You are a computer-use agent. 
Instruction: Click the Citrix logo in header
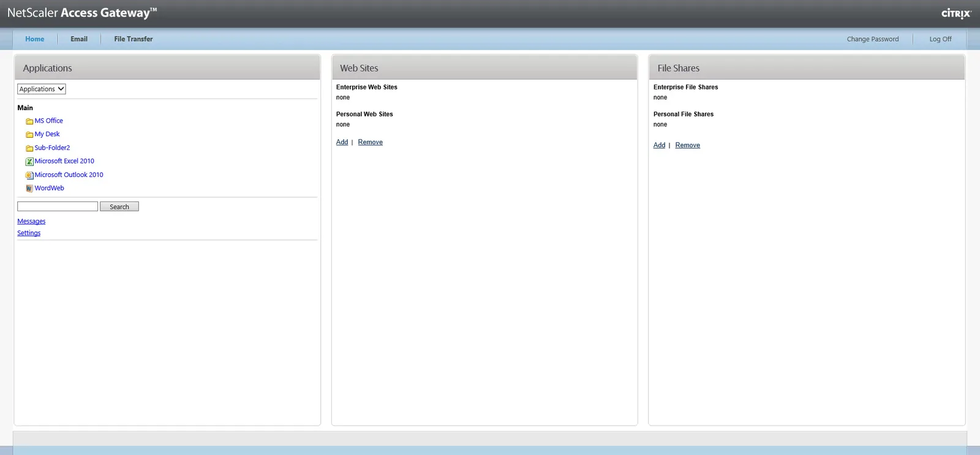pos(956,13)
